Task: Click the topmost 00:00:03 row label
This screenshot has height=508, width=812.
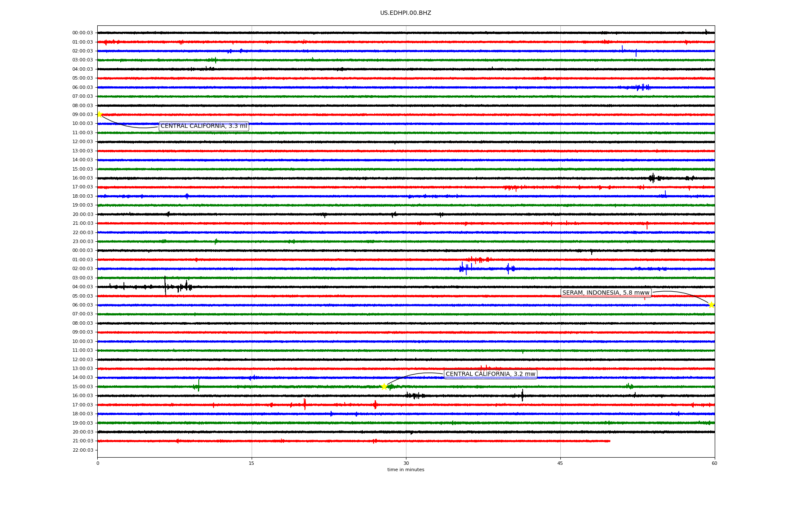Action: click(x=82, y=33)
